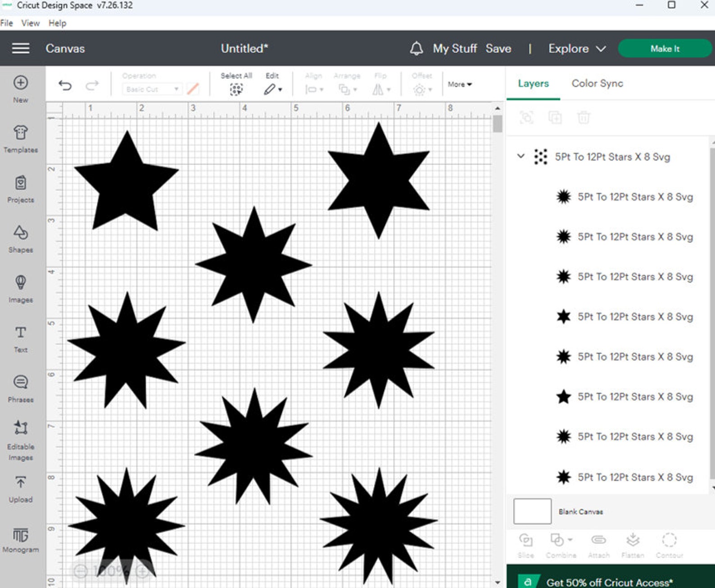The height and width of the screenshot is (588, 715).
Task: Click the Select All icon
Action: (236, 90)
